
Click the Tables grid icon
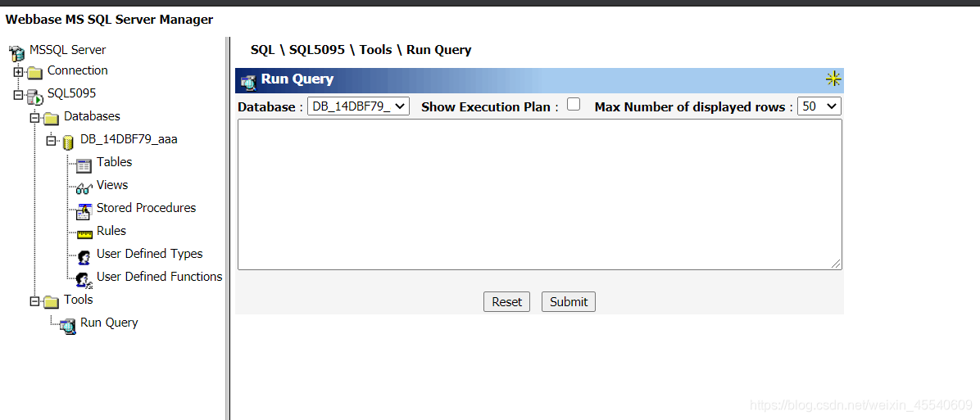click(x=84, y=165)
